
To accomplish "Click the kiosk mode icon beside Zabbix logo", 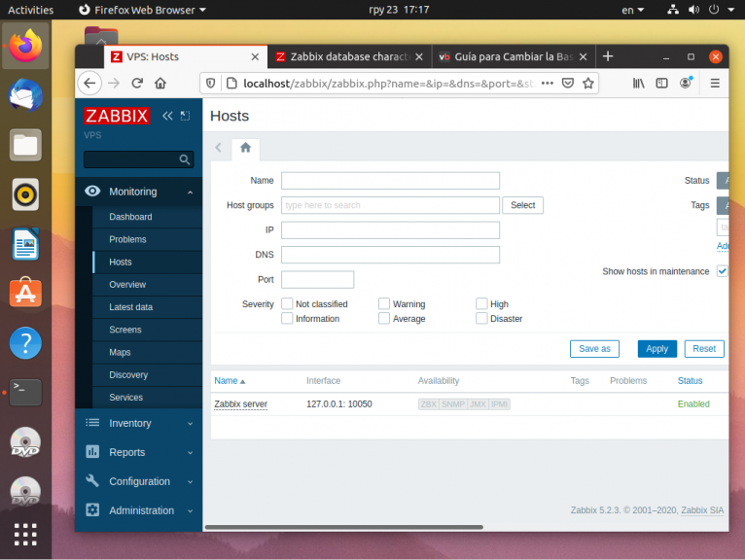I will [186, 116].
